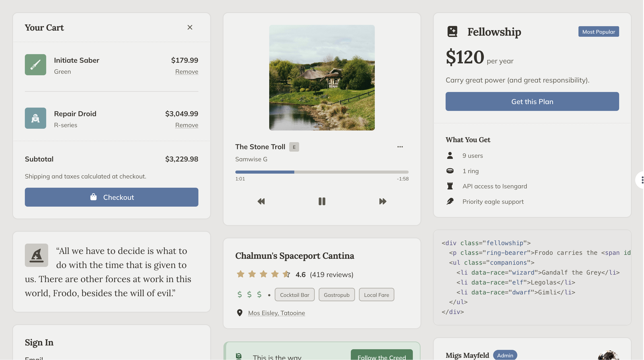Click the feather icon for eagle support
Image resolution: width=644 pixels, height=360 pixels.
[x=450, y=201]
